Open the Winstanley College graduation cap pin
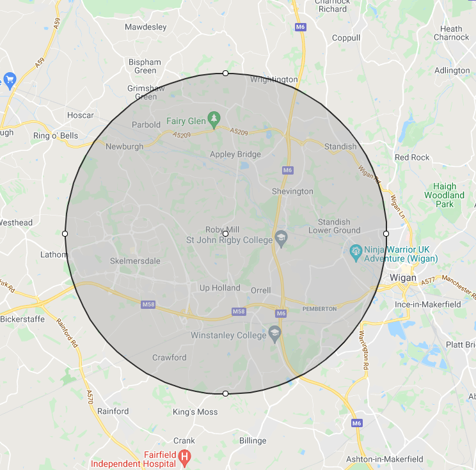Viewport: 476px width, 470px height. tap(274, 334)
